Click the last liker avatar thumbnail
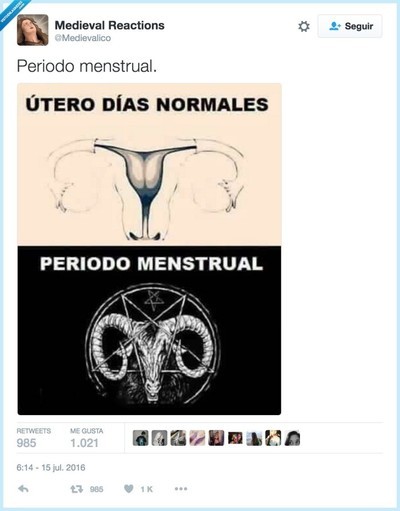The width and height of the screenshot is (400, 511). pyautogui.click(x=292, y=438)
